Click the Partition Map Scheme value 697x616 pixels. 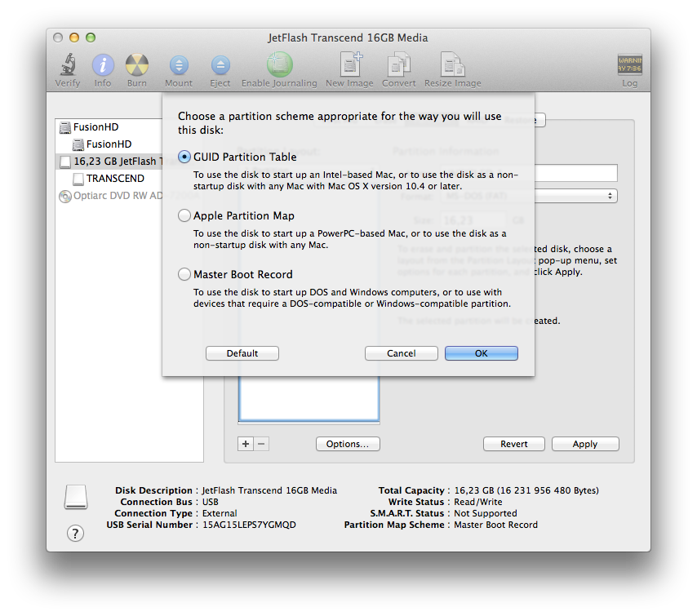tap(495, 525)
